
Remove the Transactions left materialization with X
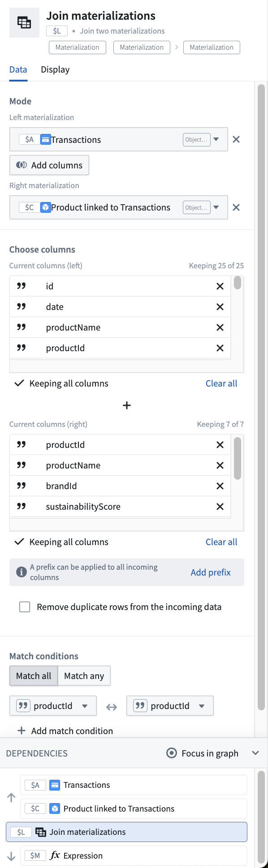[x=236, y=139]
